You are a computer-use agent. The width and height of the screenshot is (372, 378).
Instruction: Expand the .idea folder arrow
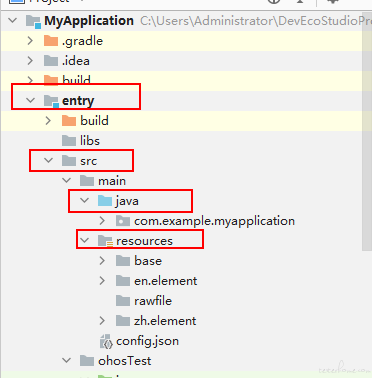click(x=30, y=61)
